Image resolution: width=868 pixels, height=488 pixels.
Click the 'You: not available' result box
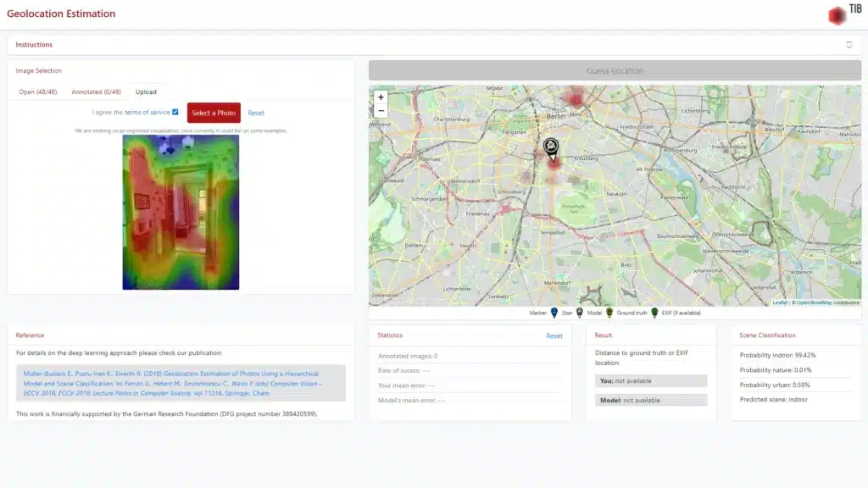(651, 380)
